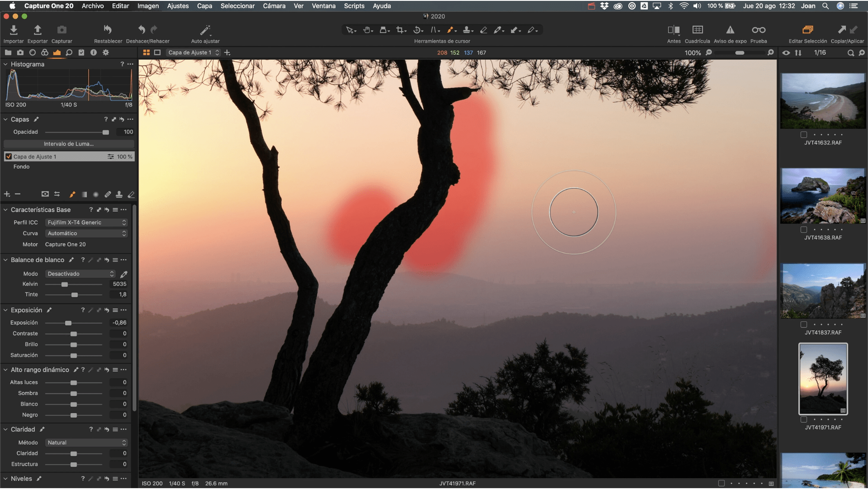Screen dimensions: 868x489
Task: Click the Importar toolbar icon
Action: coord(13,30)
